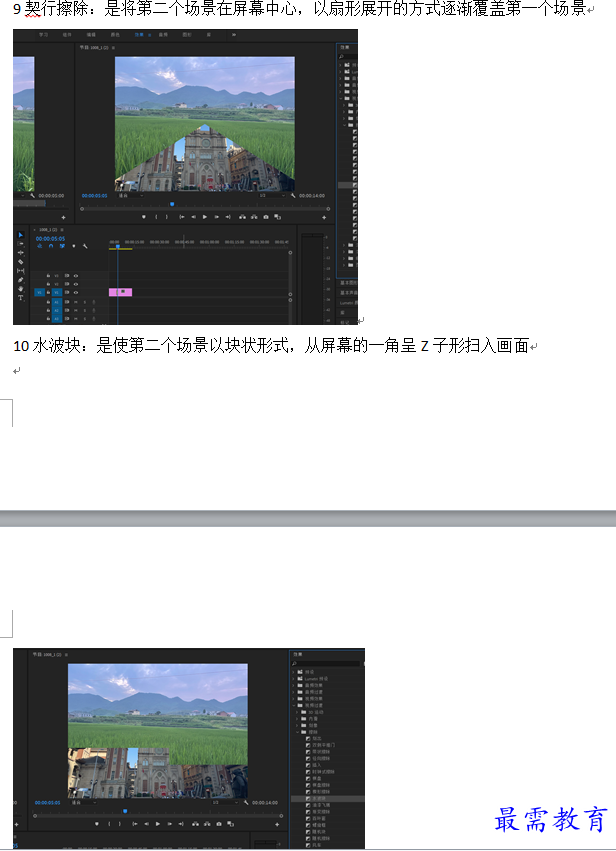Image resolution: width=616 pixels, height=851 pixels.
Task: Click the Lift icon in the upper program monitor
Action: pos(242,217)
